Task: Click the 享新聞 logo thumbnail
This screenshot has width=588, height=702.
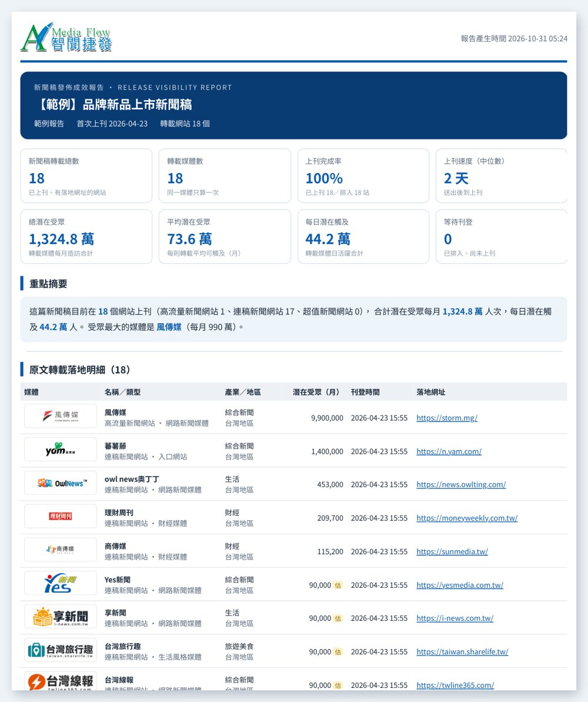Action: (x=61, y=617)
